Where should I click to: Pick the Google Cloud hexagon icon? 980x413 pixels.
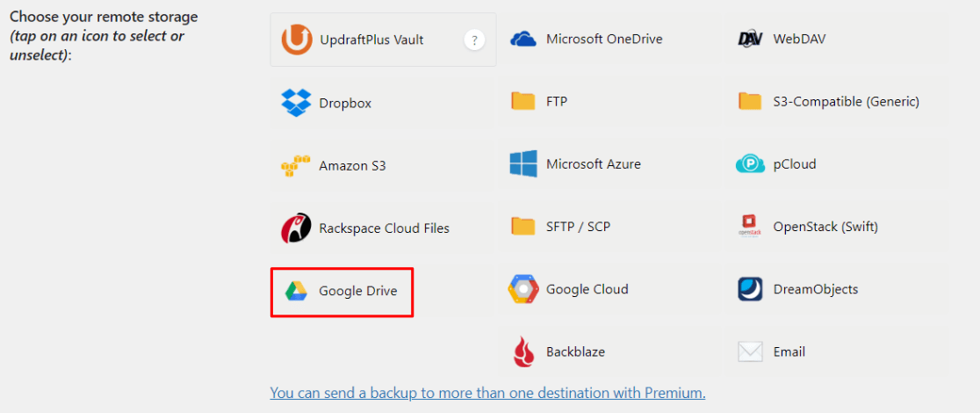pyautogui.click(x=523, y=289)
